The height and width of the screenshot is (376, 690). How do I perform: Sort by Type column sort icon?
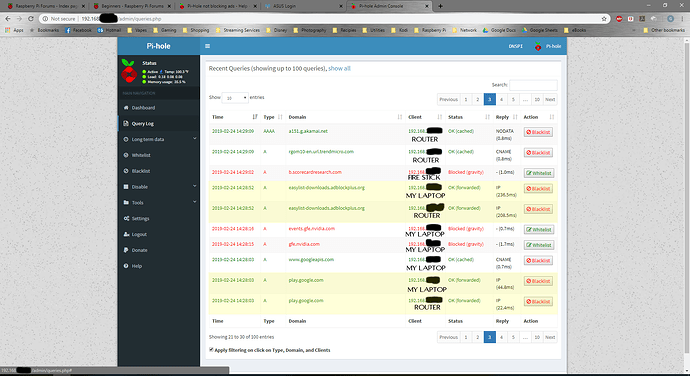pos(280,117)
